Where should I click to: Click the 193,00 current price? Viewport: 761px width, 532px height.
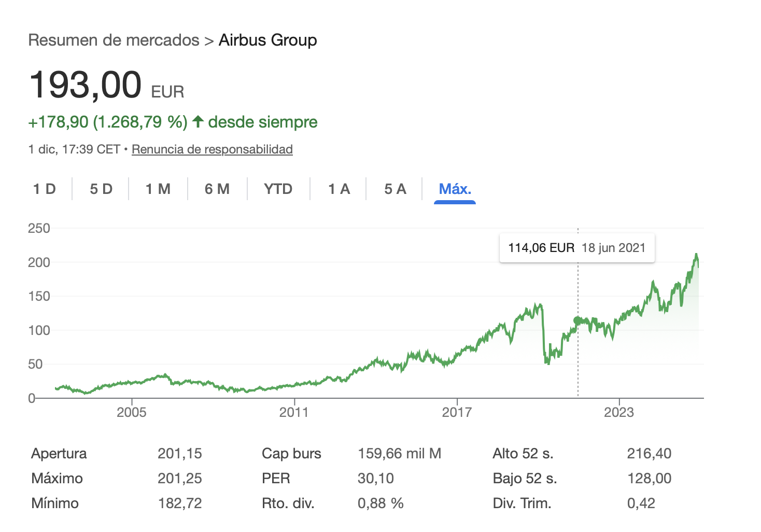tap(86, 85)
